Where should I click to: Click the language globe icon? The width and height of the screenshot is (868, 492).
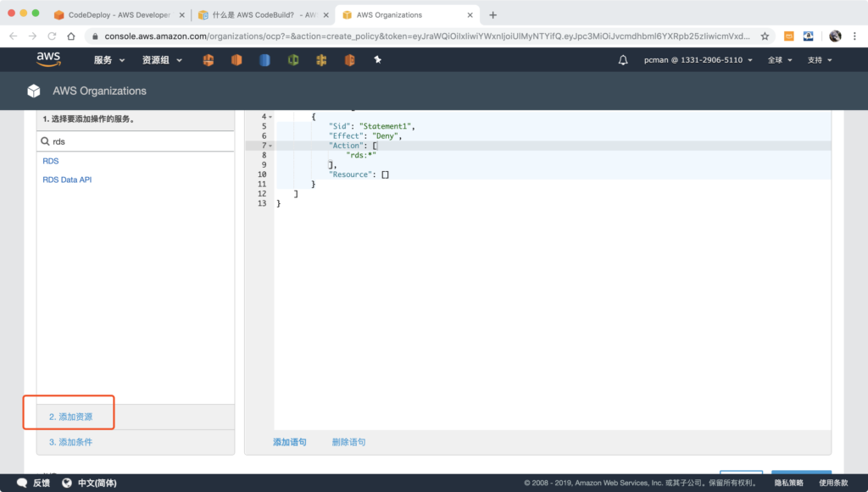pyautogui.click(x=67, y=483)
